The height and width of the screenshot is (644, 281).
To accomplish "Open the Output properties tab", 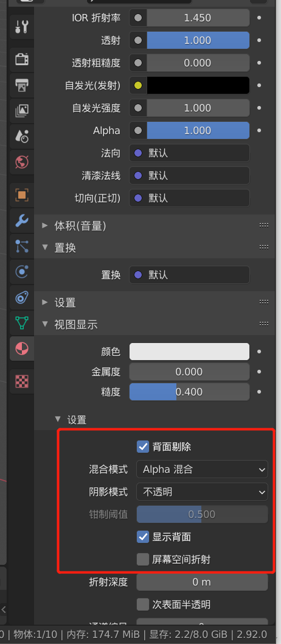I will (21, 85).
